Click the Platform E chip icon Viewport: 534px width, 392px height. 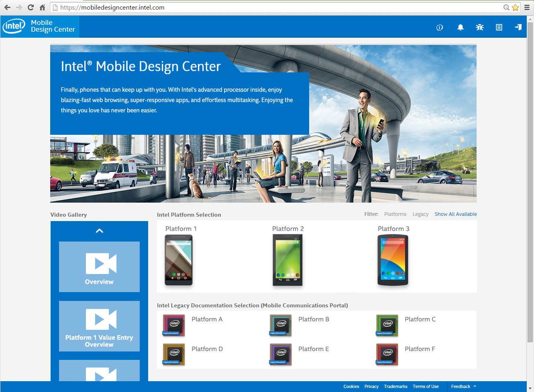[281, 354]
